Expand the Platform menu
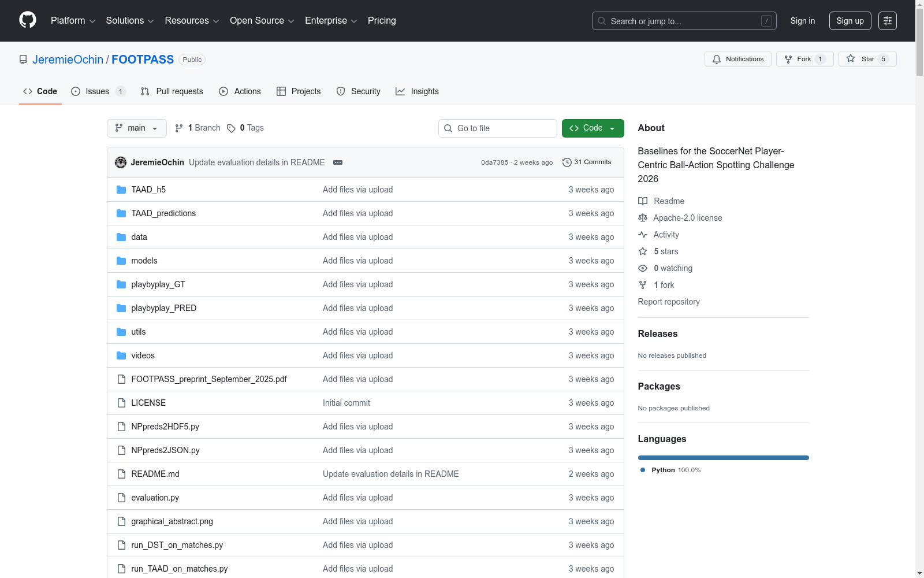The image size is (924, 578). [x=73, y=21]
